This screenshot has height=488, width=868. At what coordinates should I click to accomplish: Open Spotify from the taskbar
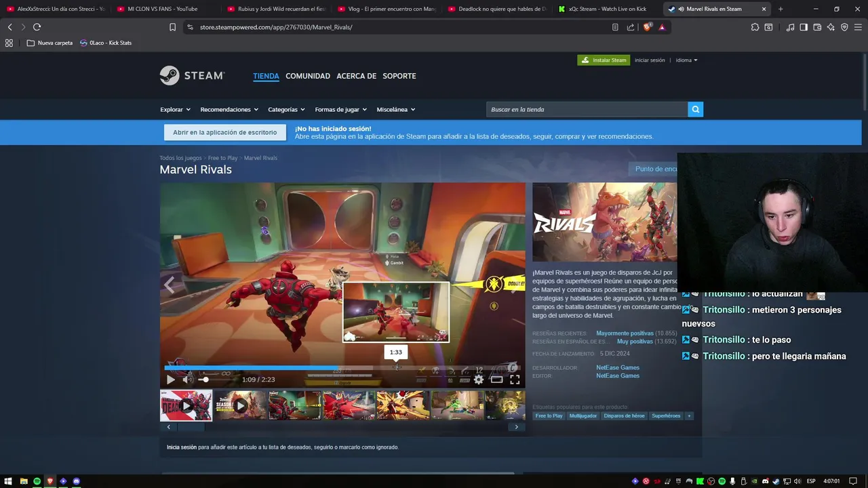(x=37, y=481)
